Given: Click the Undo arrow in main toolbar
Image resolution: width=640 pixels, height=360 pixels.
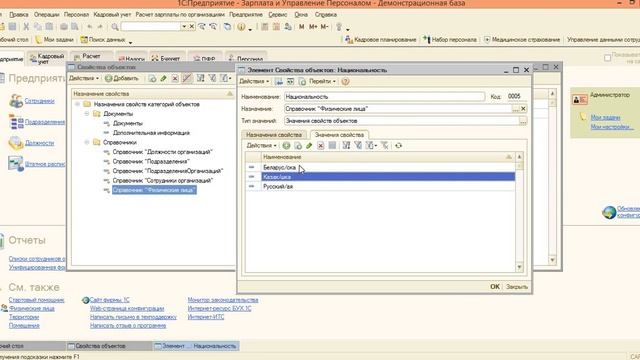Looking at the screenshot, I should (x=89, y=27).
